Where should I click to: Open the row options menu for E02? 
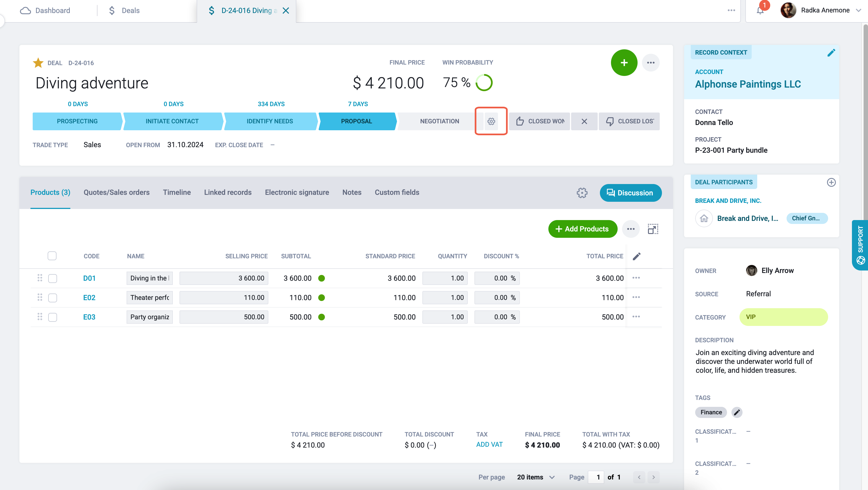click(x=636, y=297)
